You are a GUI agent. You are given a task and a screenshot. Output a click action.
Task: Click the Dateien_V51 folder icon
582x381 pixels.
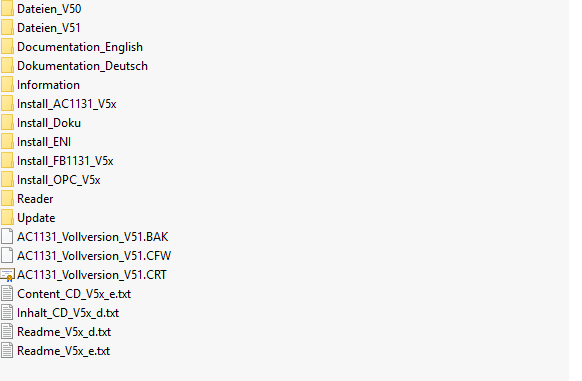(7, 27)
